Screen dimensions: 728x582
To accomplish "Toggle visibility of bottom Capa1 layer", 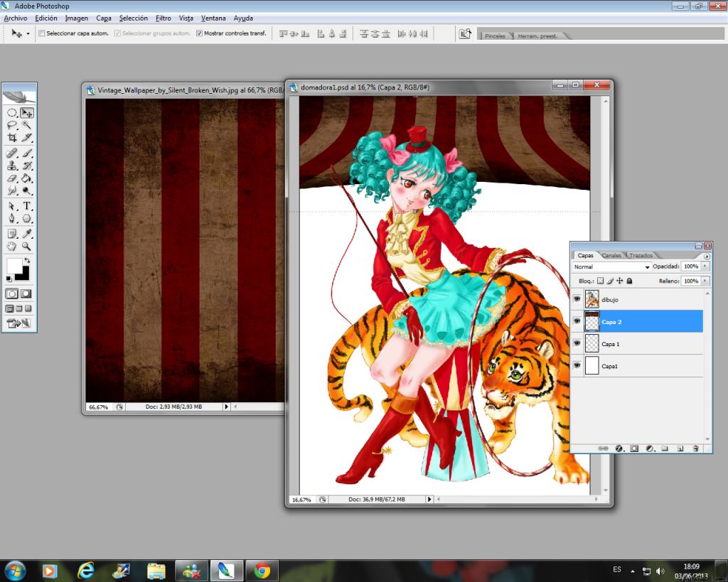I will click(x=577, y=365).
